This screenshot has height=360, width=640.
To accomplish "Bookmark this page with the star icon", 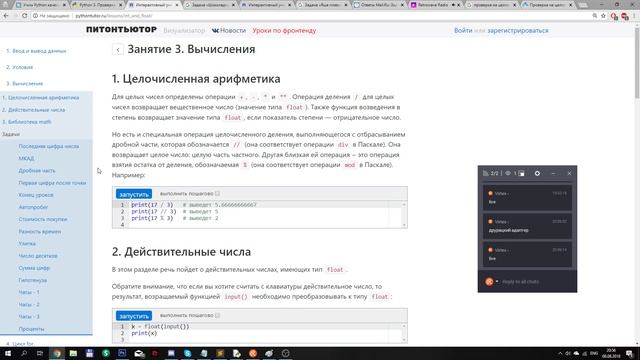I will point(603,16).
